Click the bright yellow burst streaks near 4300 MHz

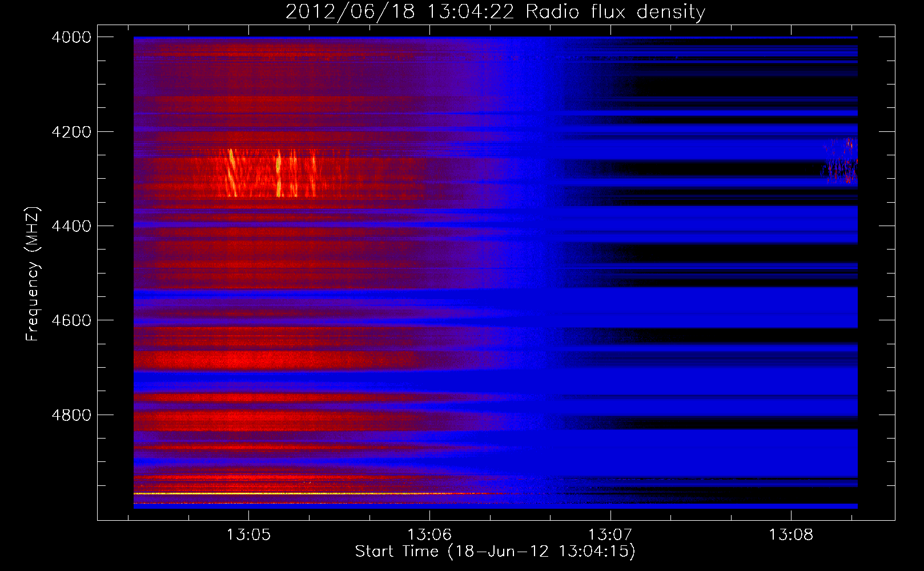click(271, 173)
